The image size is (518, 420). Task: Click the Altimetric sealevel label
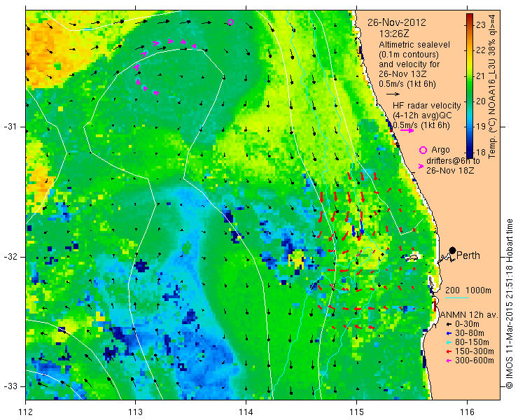coord(414,44)
